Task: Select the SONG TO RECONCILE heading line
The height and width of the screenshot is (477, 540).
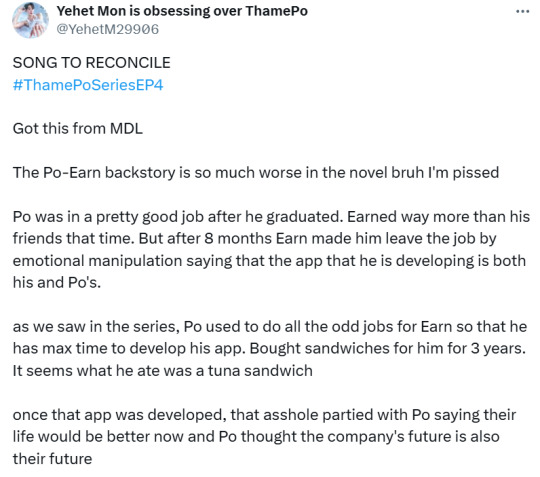Action: pyautogui.click(x=92, y=63)
